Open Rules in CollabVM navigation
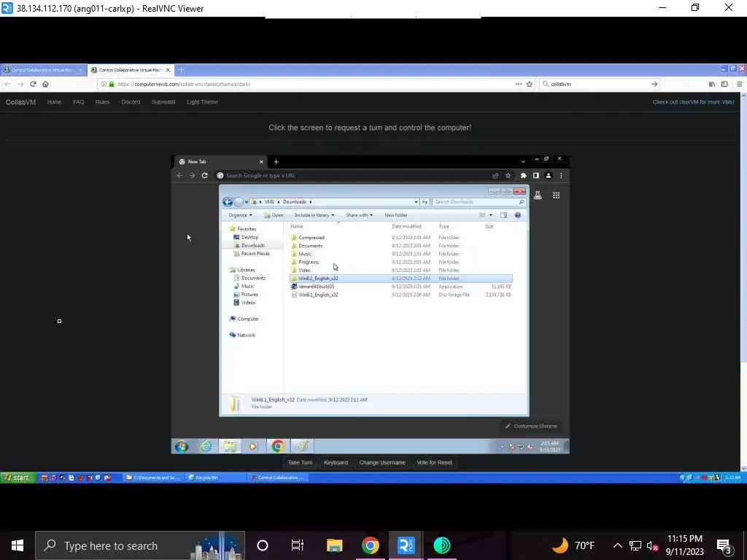 pos(102,102)
